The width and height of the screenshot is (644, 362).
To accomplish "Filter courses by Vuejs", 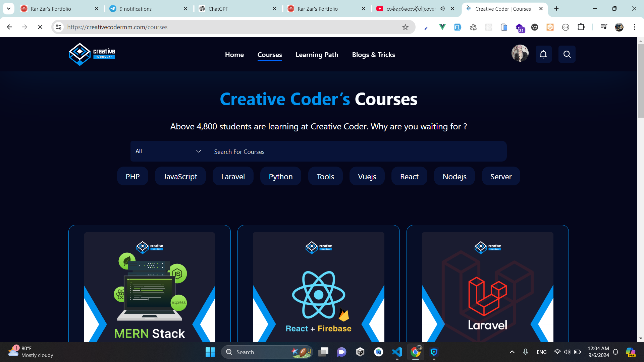I will [367, 176].
